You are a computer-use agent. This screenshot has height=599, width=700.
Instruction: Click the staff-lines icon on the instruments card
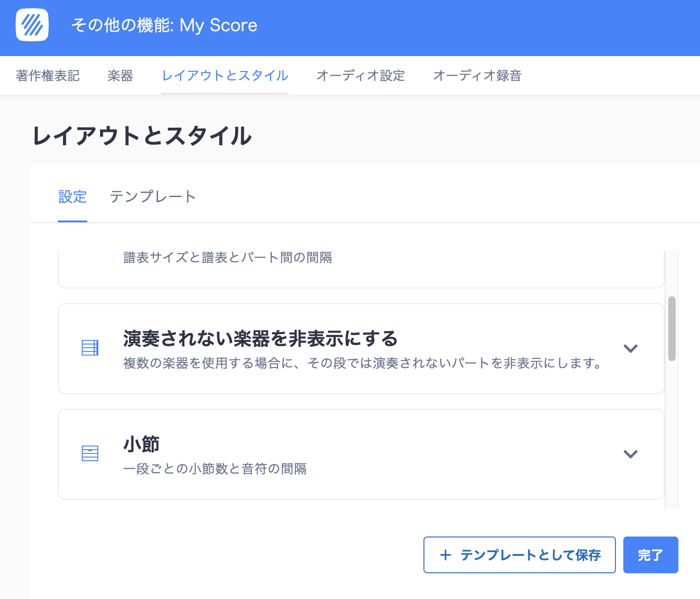tap(90, 348)
